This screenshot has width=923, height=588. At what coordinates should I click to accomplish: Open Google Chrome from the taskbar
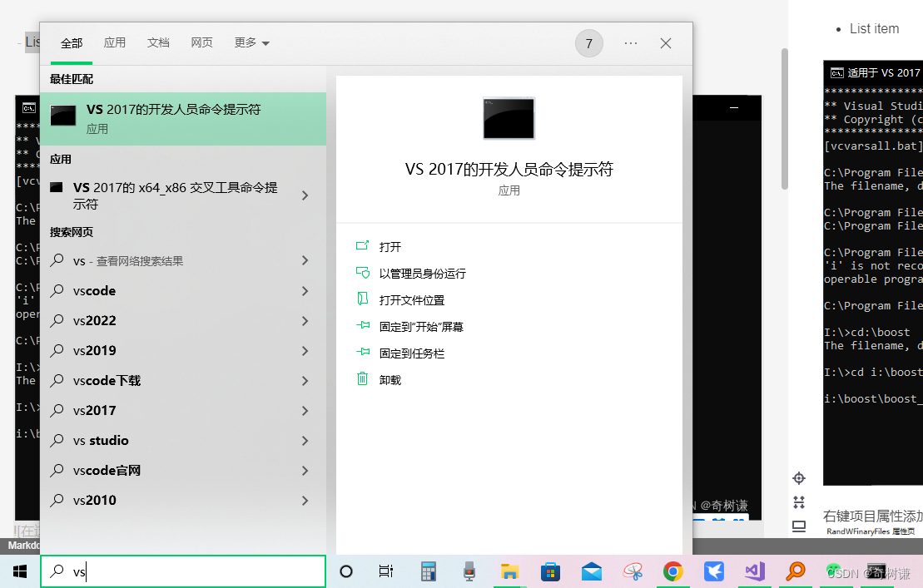coord(672,571)
